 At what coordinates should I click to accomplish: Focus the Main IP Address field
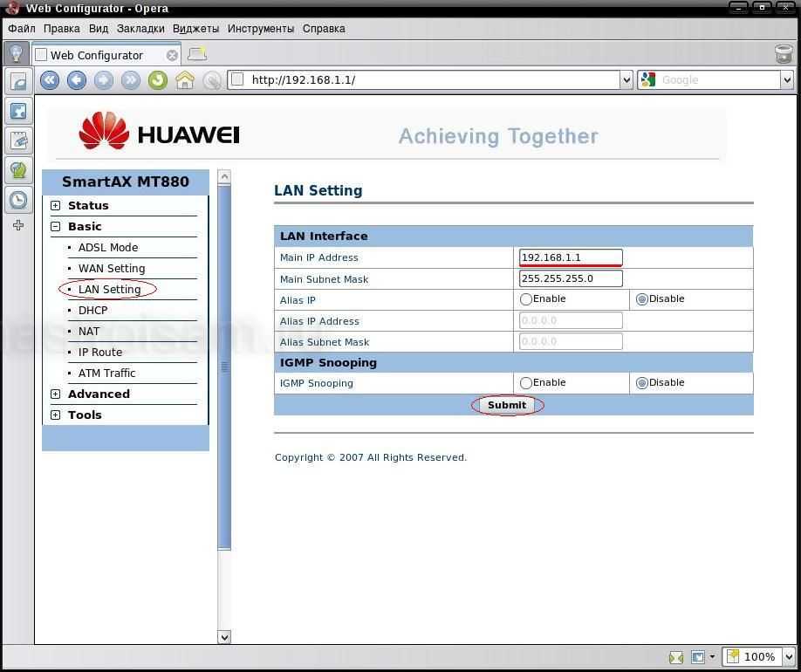pos(571,257)
